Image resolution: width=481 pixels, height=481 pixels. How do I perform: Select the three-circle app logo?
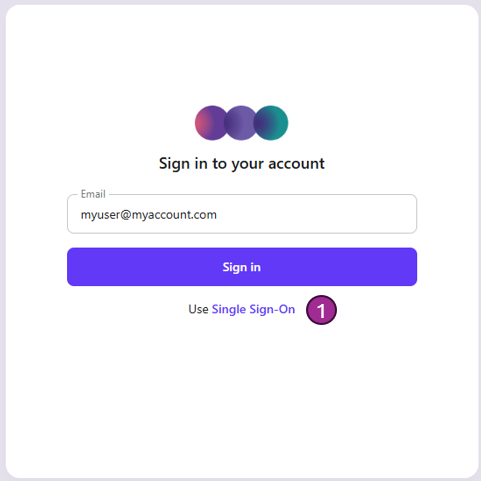241,123
